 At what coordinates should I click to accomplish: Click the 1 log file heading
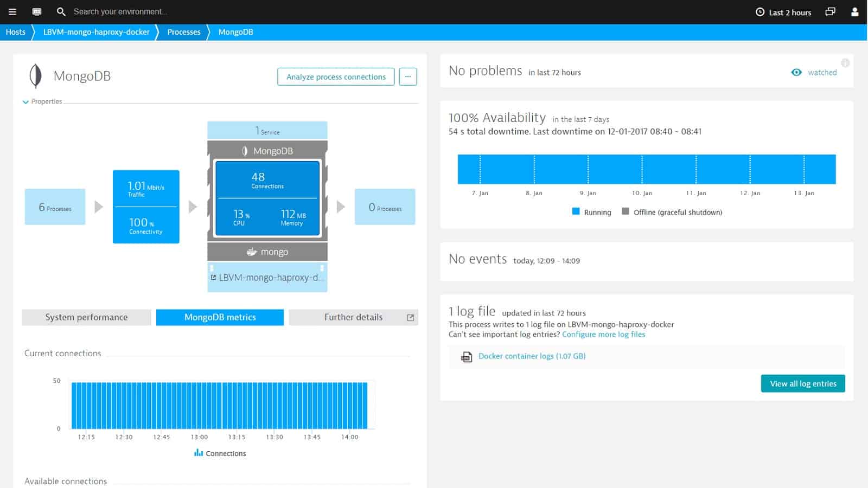[x=471, y=311]
